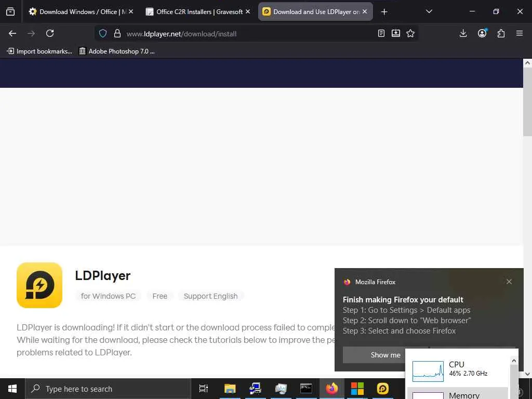This screenshot has width=532, height=399.
Task: Click the page vertical scrollbar thumb
Action: [x=527, y=102]
